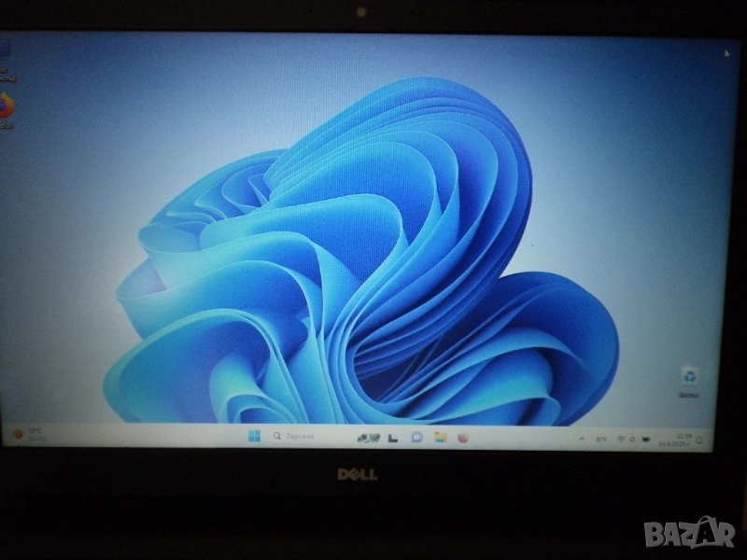Launch Firefox from the taskbar
747x560 pixels.
click(463, 439)
